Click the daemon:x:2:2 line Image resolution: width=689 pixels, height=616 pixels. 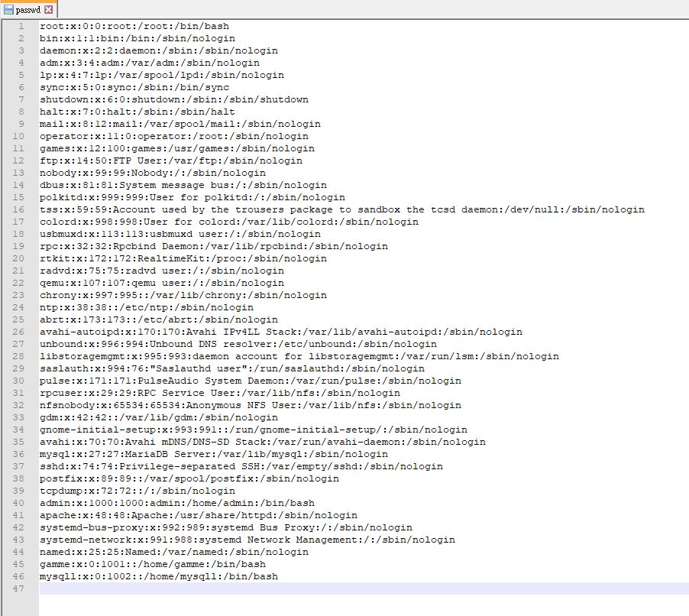click(159, 51)
